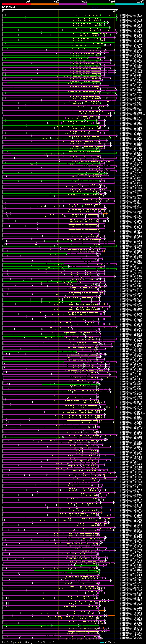Open hit UniRef100_Q09083
The width and height of the screenshot is (146, 644).
tap(131, 20)
